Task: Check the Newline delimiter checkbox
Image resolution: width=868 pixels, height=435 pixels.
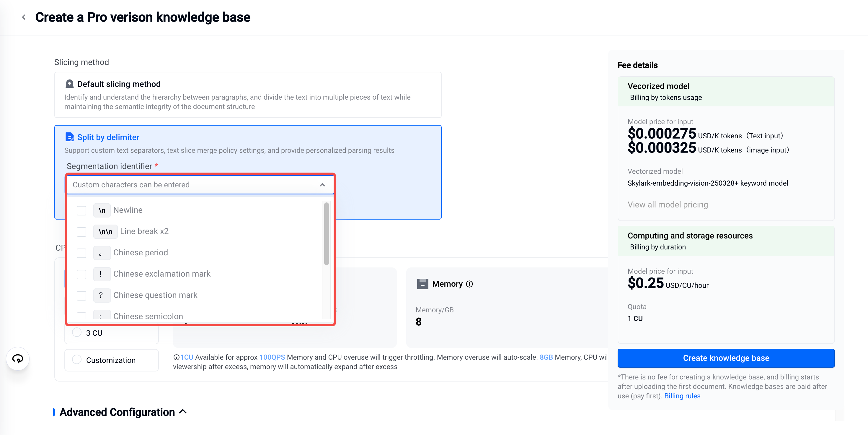Action: pyautogui.click(x=81, y=210)
